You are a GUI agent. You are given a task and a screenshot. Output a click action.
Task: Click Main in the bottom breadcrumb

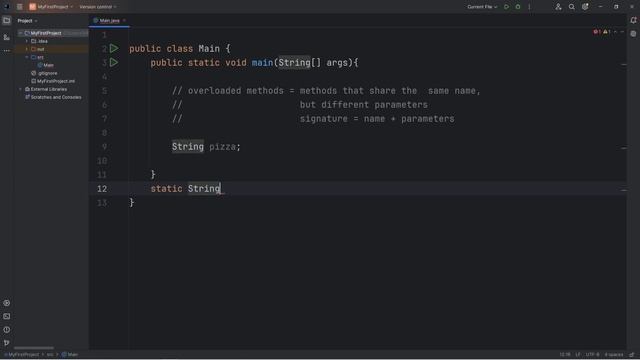point(70,355)
